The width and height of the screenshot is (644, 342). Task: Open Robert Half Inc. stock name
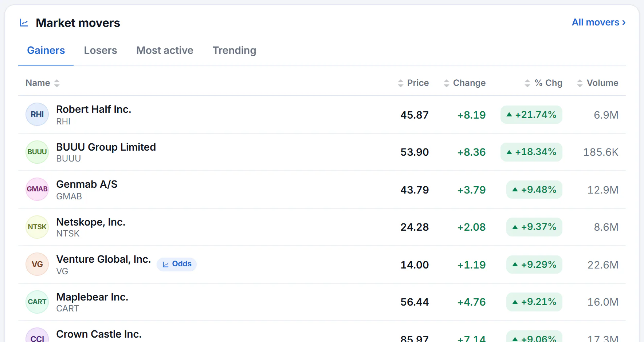click(94, 109)
